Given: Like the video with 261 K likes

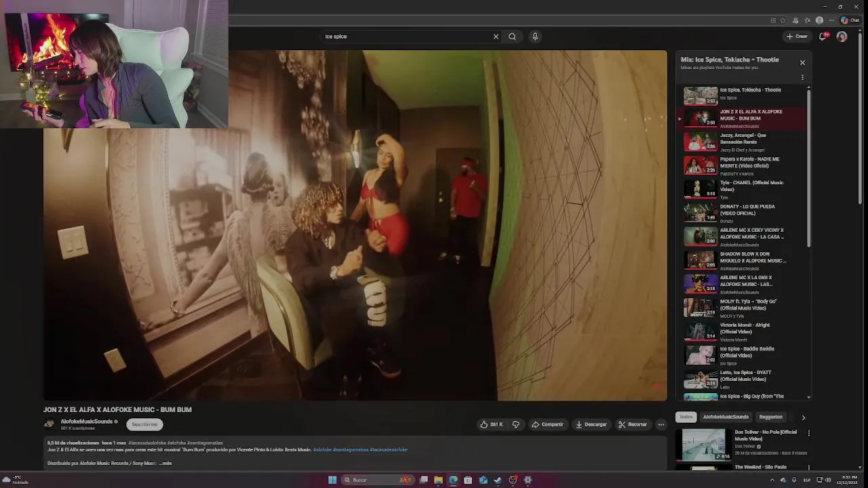Looking at the screenshot, I should [x=492, y=424].
